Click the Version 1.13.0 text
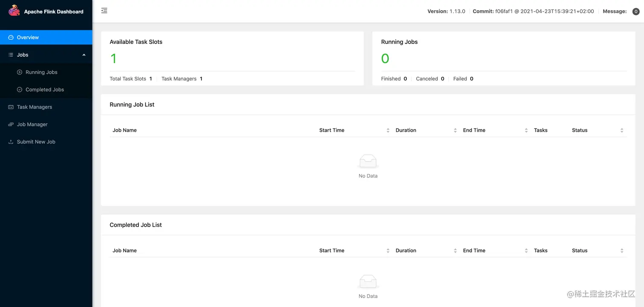 coord(446,12)
